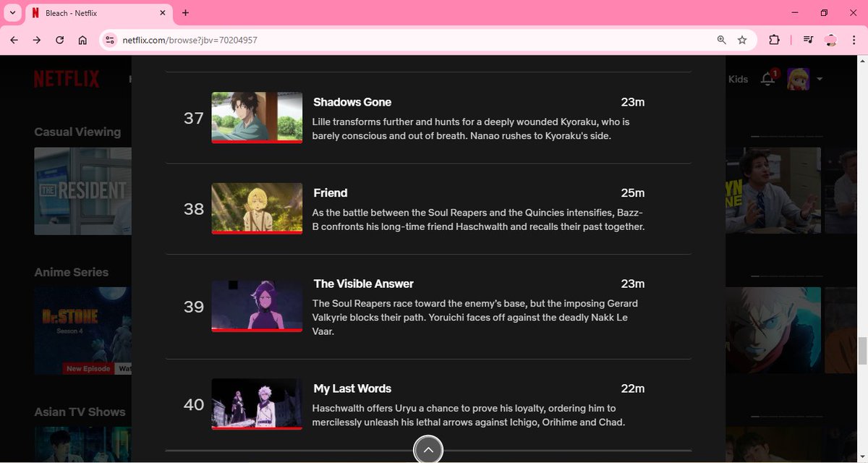Open the Anime Series row heading
The width and height of the screenshot is (868, 463).
(71, 272)
